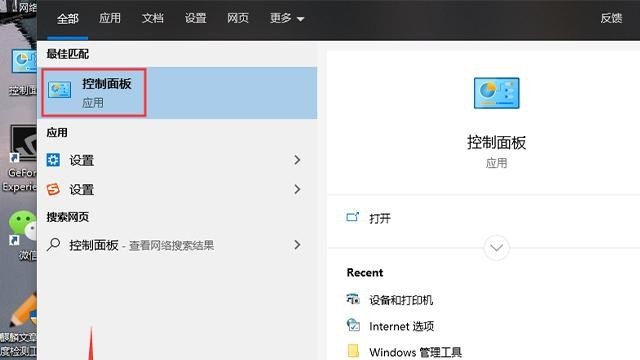Viewport: 640px width, 360px height.
Task: Click the GeForce Experience desktop icon
Action: coord(23,143)
